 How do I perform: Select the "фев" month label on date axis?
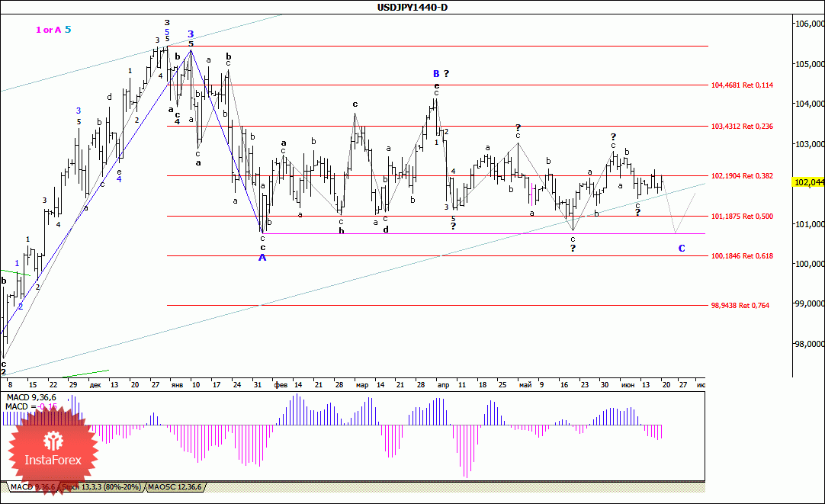click(279, 386)
